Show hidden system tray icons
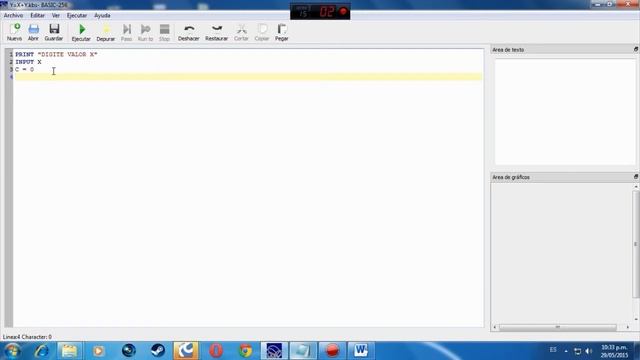This screenshot has width=640, height=360. click(x=566, y=351)
